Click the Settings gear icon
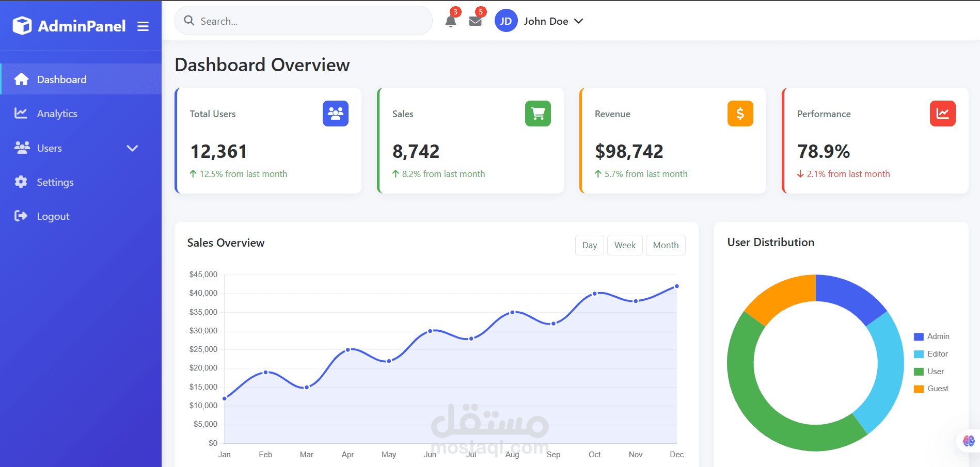 click(x=21, y=182)
